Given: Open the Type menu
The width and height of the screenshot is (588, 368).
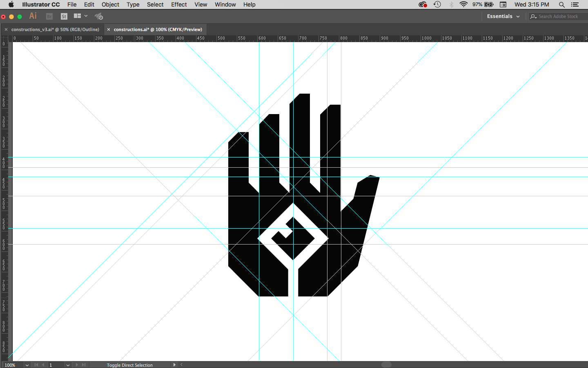Looking at the screenshot, I should (133, 4).
